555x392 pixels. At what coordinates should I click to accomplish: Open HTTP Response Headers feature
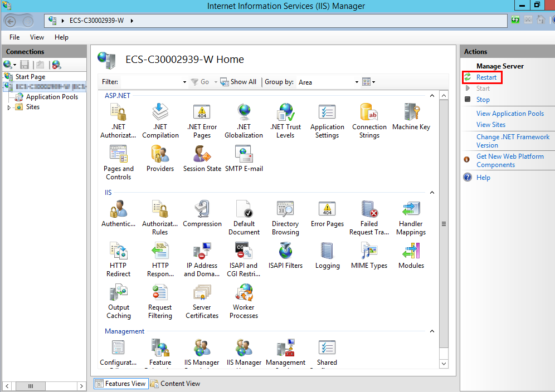pos(160,259)
